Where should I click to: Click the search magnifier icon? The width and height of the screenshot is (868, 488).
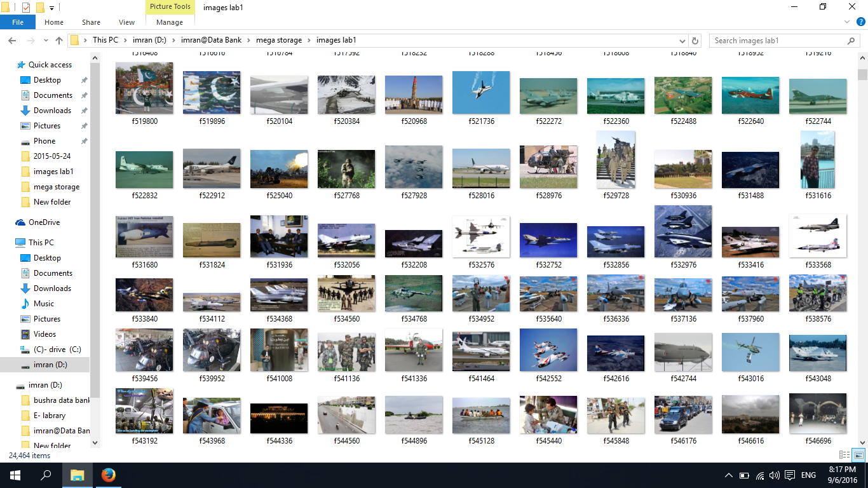[x=851, y=41]
